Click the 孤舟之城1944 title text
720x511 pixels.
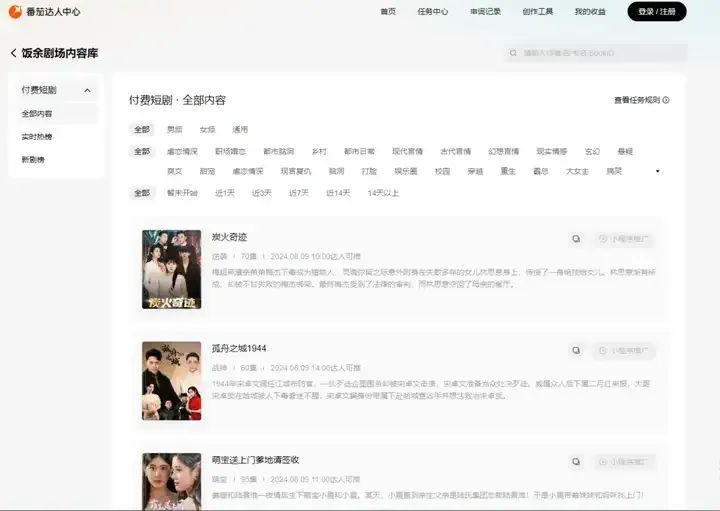(x=239, y=348)
